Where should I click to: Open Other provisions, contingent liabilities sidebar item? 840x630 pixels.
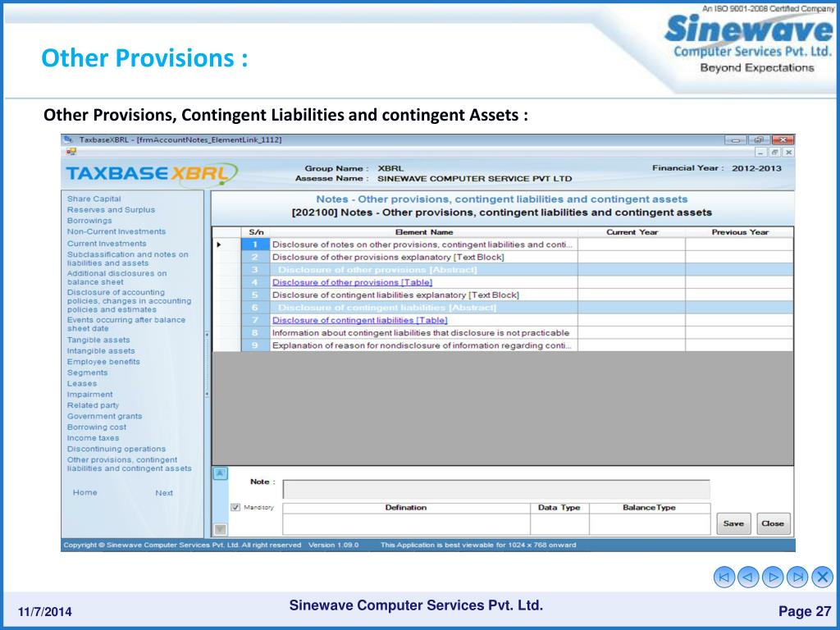tap(129, 464)
